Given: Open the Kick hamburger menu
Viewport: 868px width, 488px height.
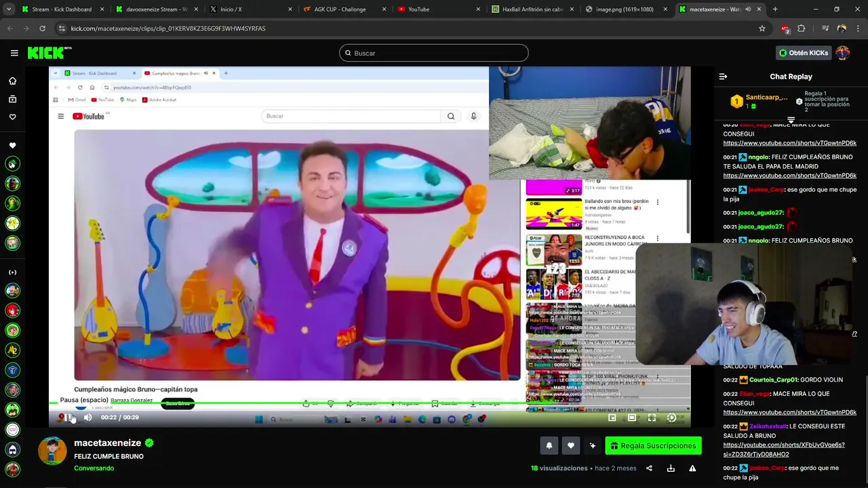Looking at the screenshot, I should (14, 53).
